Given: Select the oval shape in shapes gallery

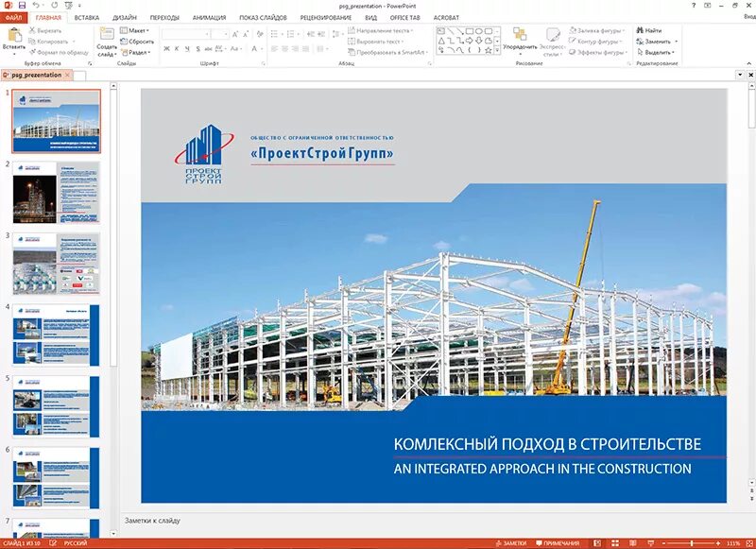Looking at the screenshot, I should (x=479, y=31).
